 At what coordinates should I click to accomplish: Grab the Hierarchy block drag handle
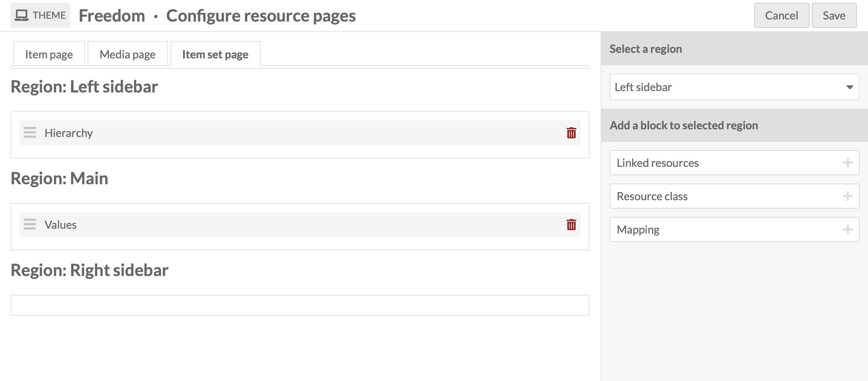click(x=30, y=133)
